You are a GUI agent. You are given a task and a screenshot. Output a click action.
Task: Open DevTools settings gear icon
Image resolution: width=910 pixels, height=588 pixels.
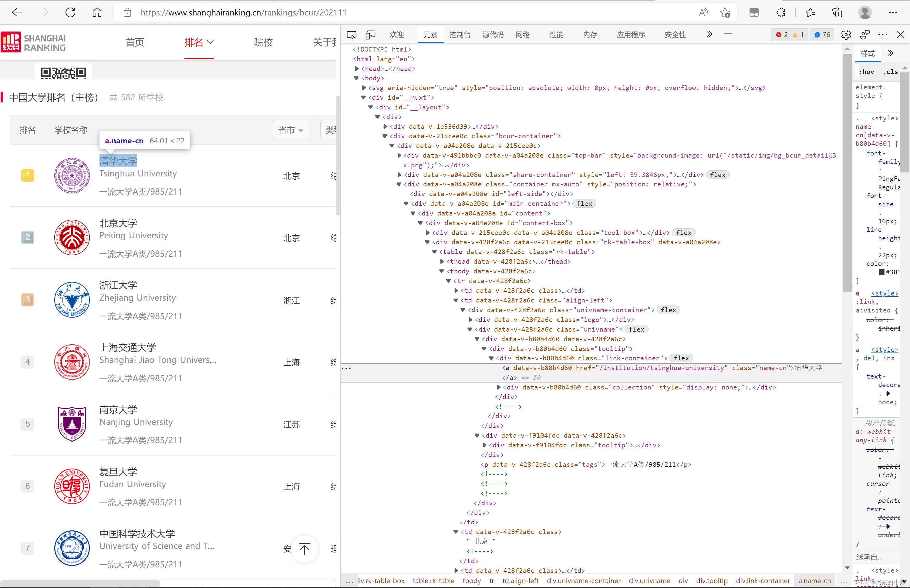click(846, 35)
